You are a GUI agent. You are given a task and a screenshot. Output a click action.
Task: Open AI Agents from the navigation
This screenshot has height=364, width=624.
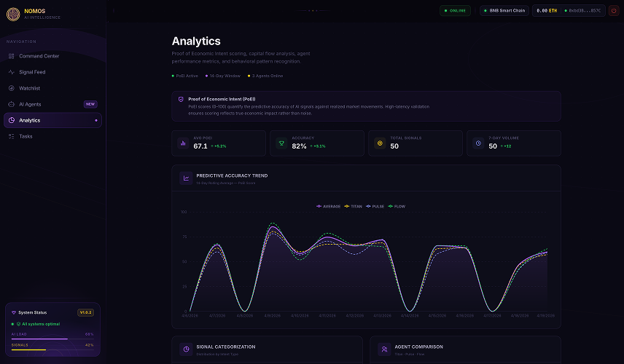tap(30, 104)
